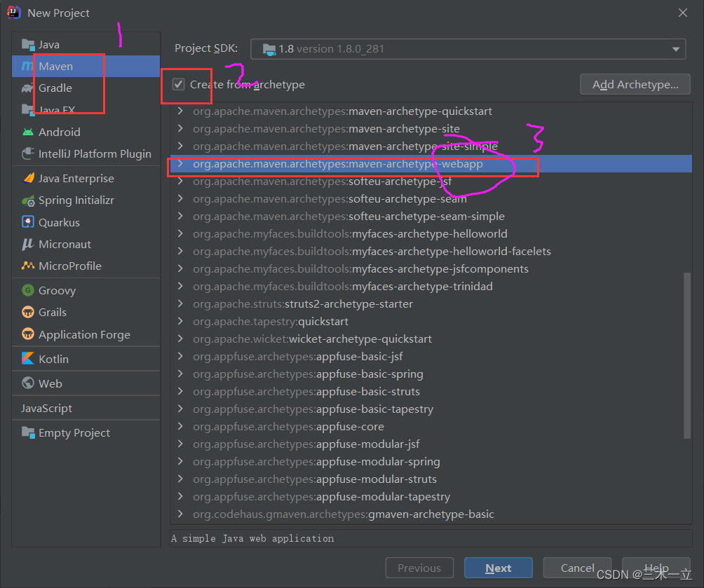
Task: Click the Spring Initializr icon
Action: [x=28, y=200]
